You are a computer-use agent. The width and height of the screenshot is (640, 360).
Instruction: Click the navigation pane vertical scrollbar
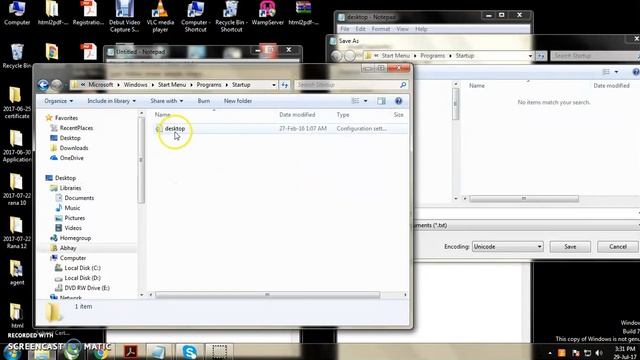(141, 160)
